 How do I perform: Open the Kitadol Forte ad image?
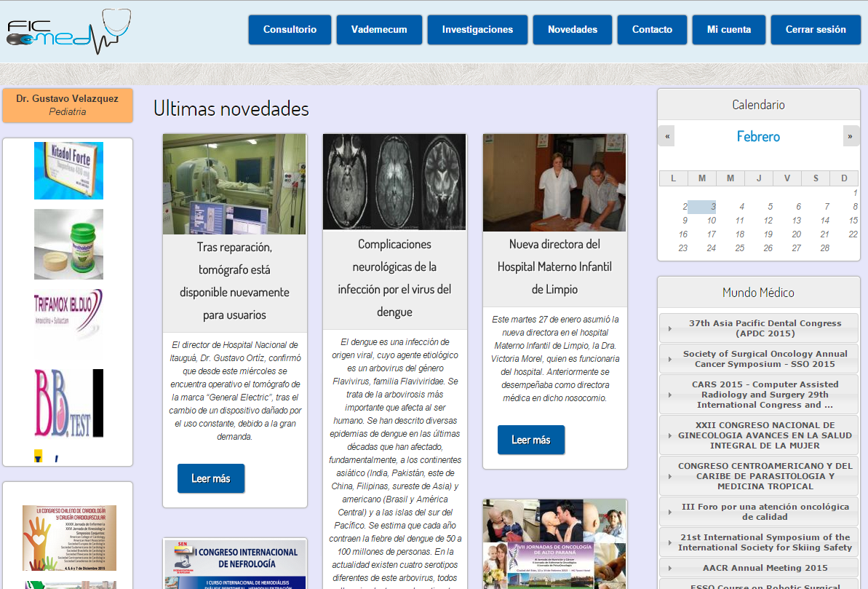pyautogui.click(x=68, y=170)
